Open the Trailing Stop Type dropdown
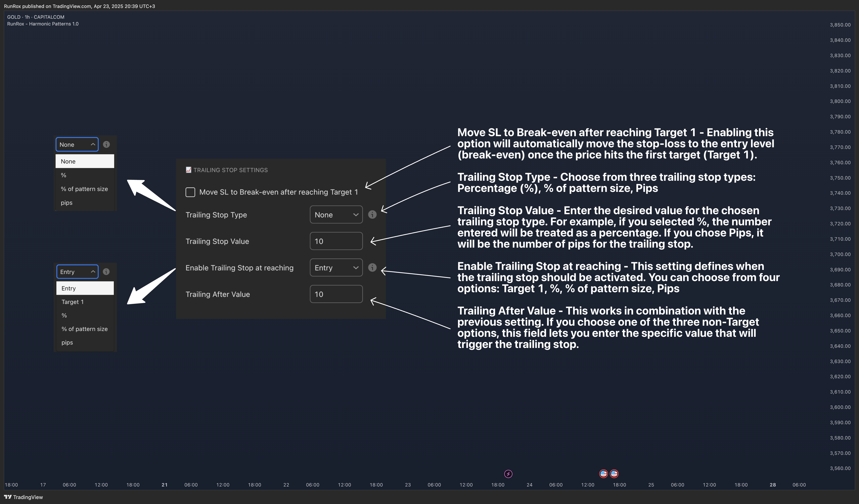Viewport: 859px width, 504px height. point(336,215)
